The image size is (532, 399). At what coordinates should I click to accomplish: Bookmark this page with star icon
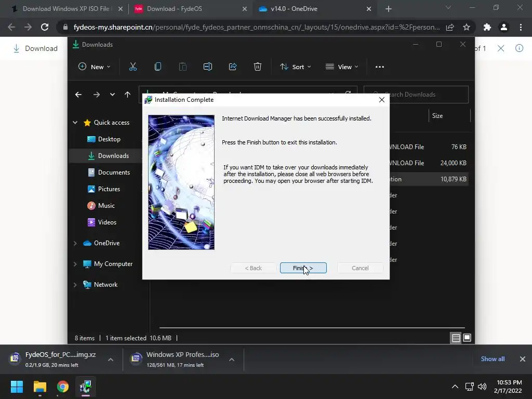[x=467, y=27]
